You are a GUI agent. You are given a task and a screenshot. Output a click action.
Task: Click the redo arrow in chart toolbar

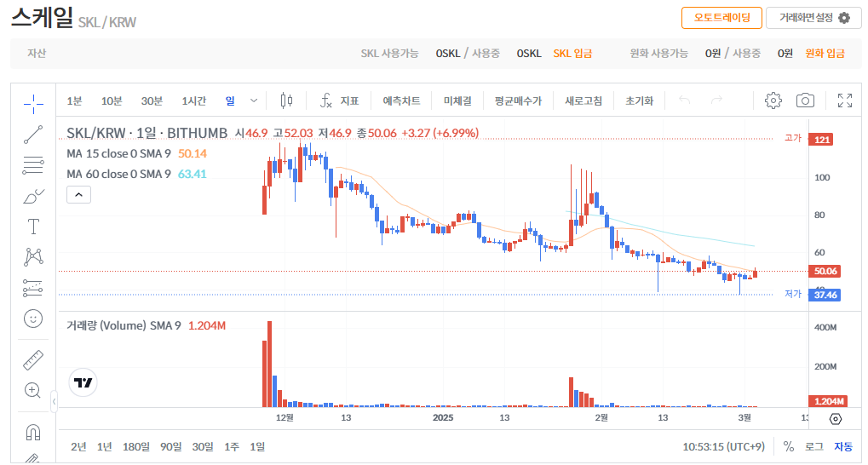coord(717,100)
